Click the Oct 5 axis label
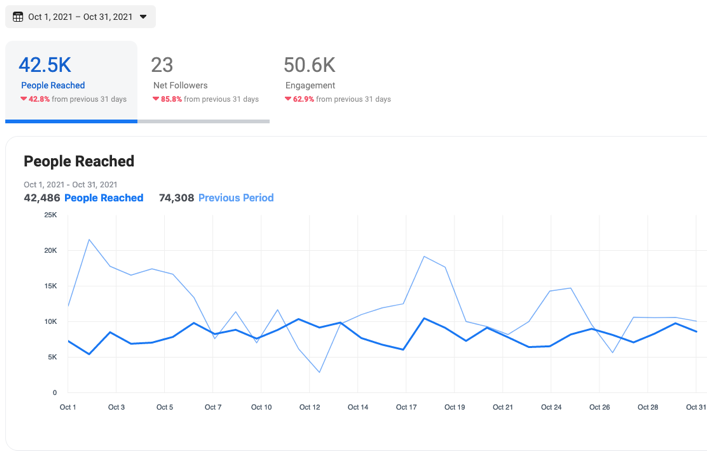This screenshot has width=707, height=451. click(x=165, y=407)
